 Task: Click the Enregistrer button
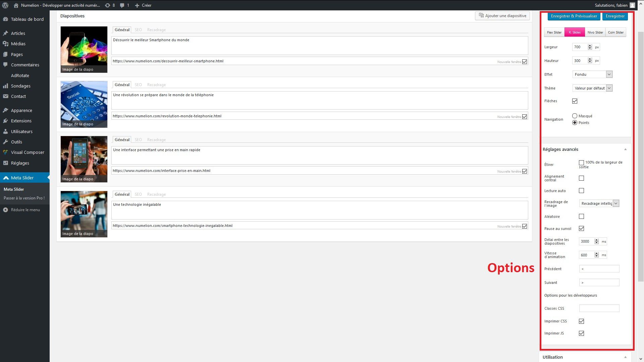[615, 16]
